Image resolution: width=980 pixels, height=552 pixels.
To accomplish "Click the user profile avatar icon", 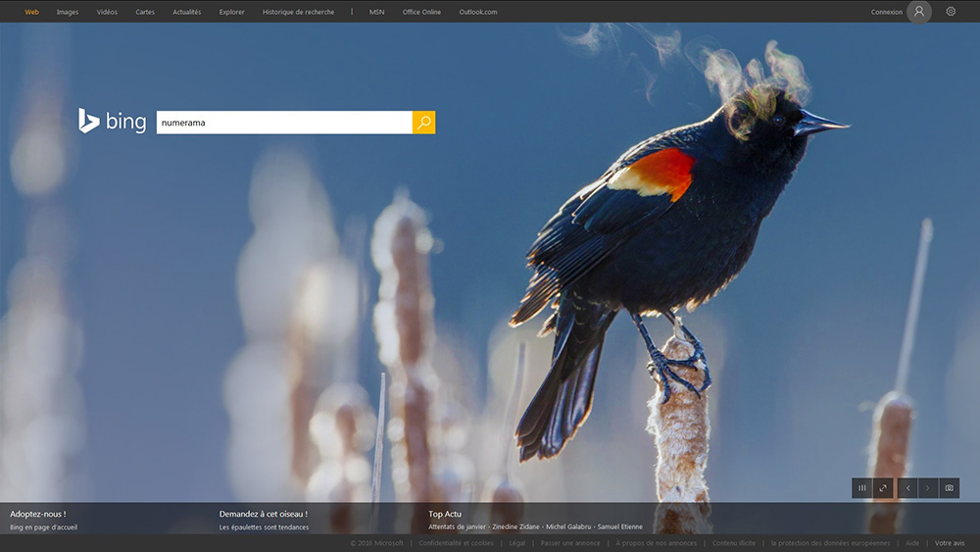I will (919, 11).
